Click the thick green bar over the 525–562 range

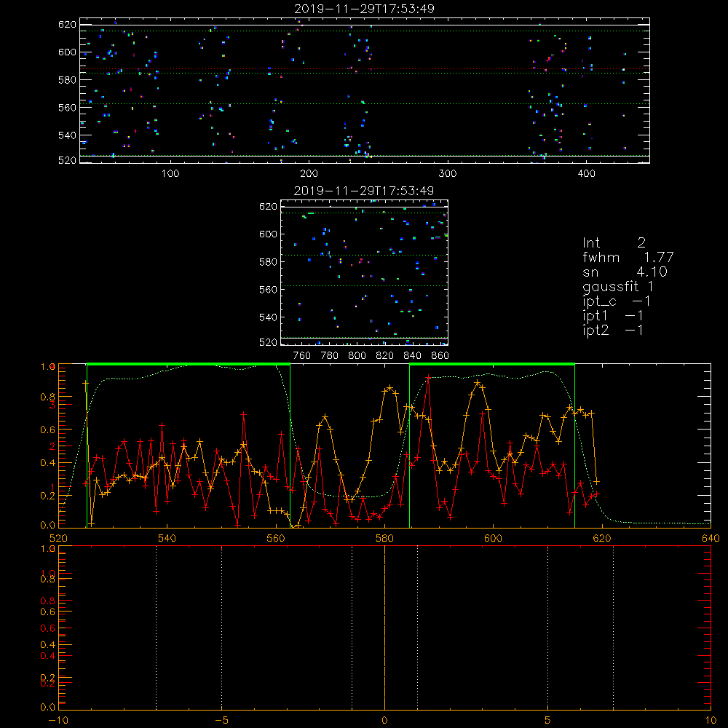[189, 365]
